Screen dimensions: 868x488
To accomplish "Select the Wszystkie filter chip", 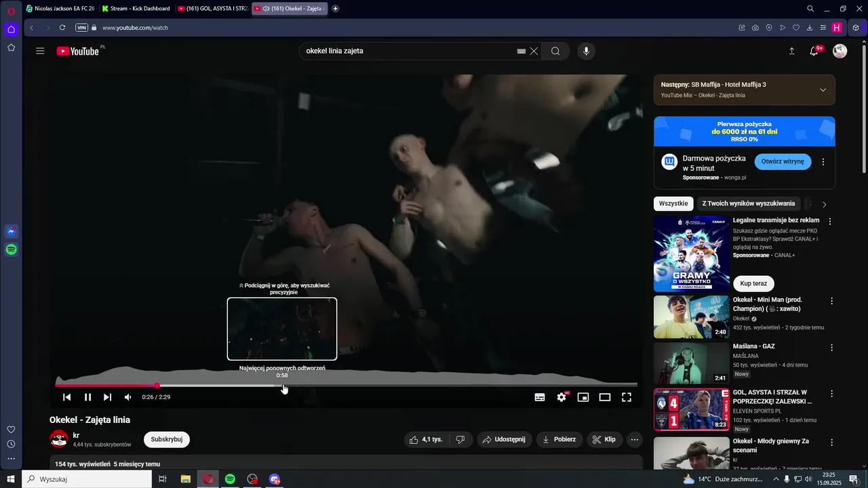I will point(673,203).
